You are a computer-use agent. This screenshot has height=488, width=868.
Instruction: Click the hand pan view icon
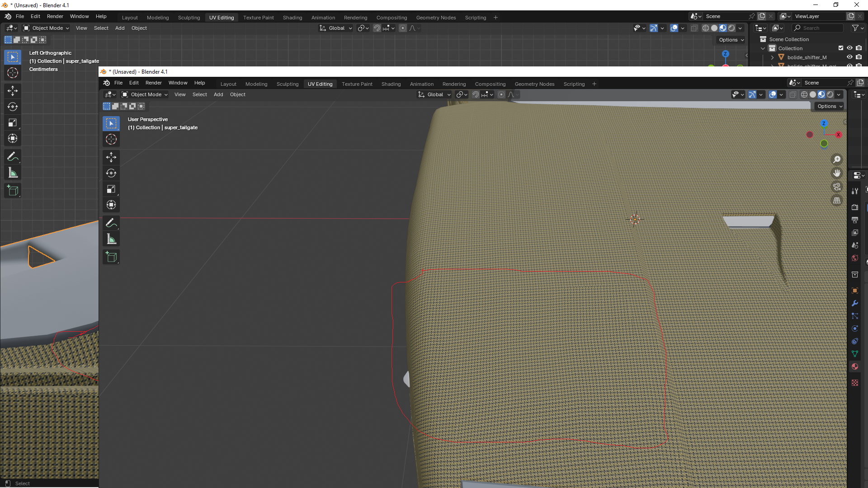(x=837, y=173)
